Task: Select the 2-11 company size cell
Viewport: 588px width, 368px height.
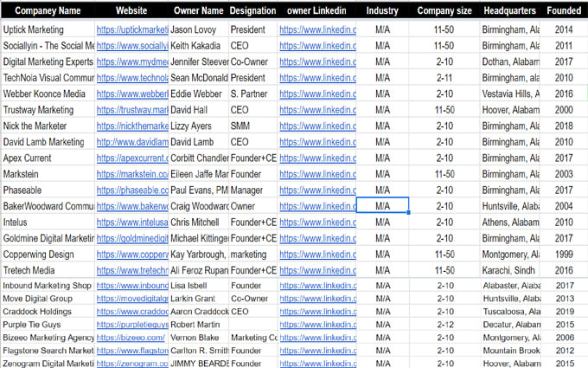Action: point(444,78)
